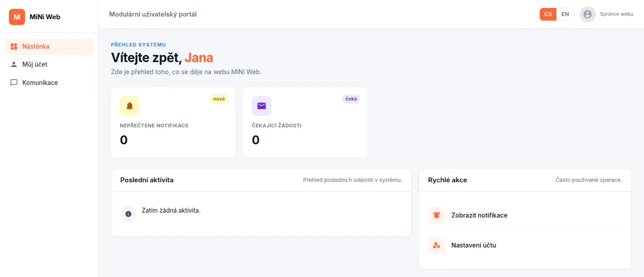Click the nové badge on notifications card

pyautogui.click(x=219, y=99)
